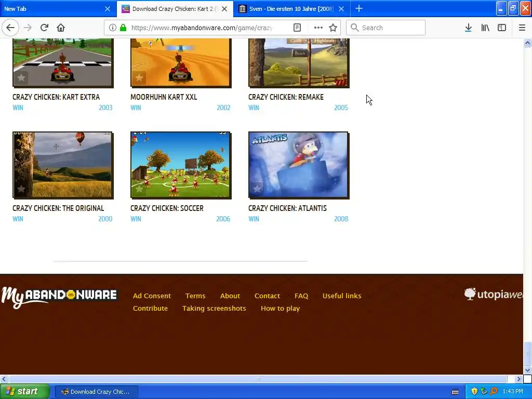532x399 pixels.
Task: Open the Terms footer link
Action: point(195,296)
